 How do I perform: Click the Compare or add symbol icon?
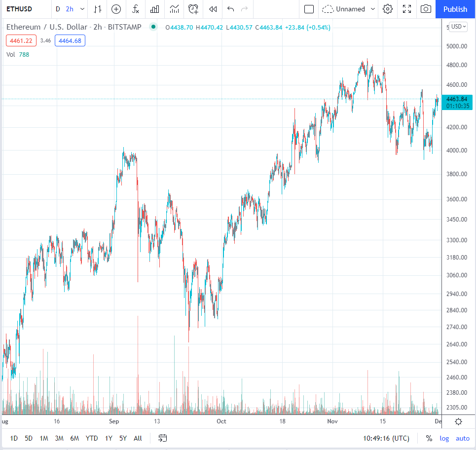pos(116,9)
